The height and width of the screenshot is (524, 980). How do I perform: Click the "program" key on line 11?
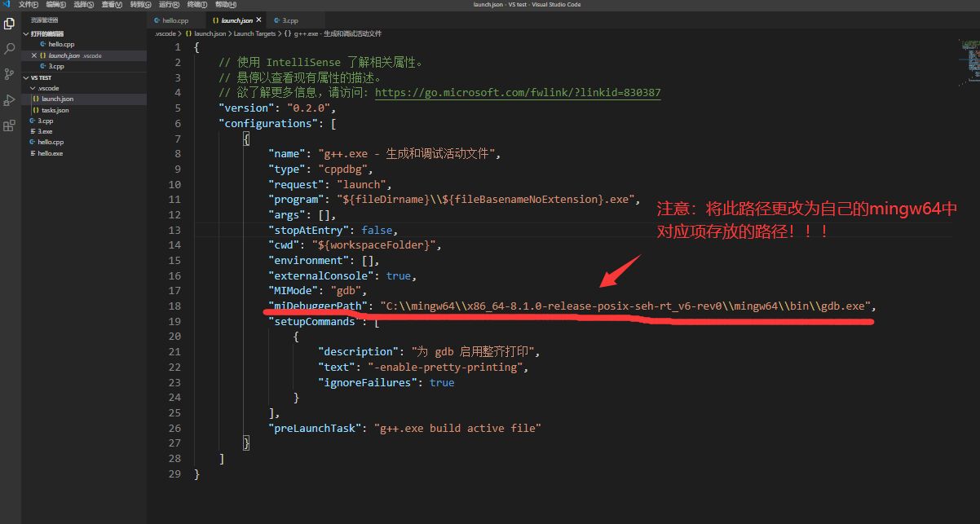pos(296,200)
